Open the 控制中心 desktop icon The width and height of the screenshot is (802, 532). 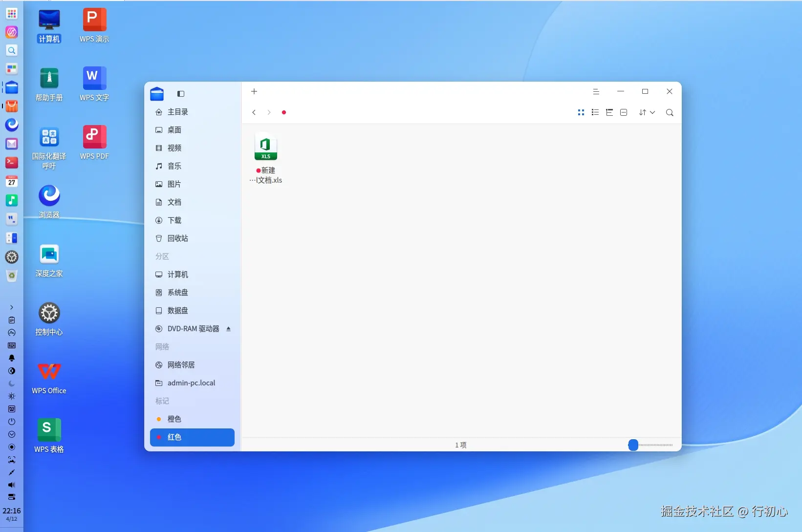pyautogui.click(x=49, y=319)
